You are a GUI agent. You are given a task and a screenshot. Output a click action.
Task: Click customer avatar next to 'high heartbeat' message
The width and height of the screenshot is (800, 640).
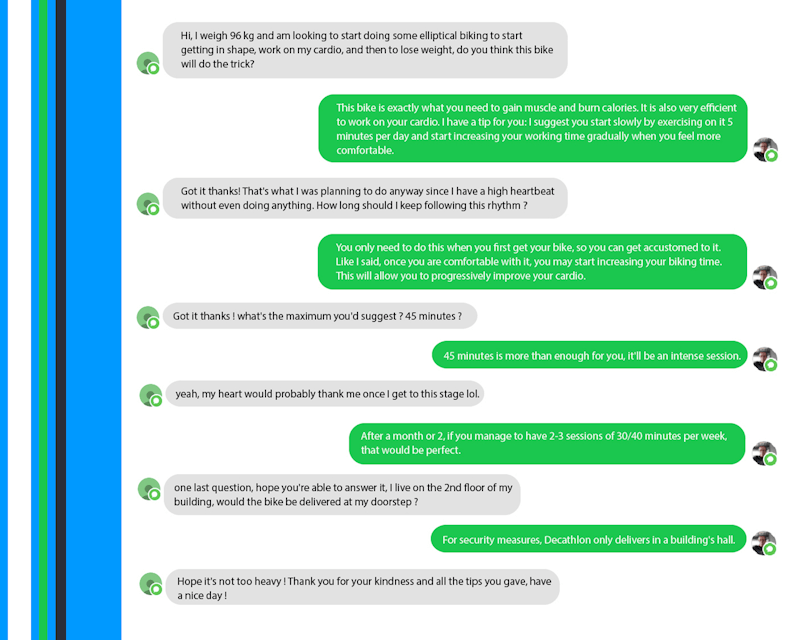point(148,204)
